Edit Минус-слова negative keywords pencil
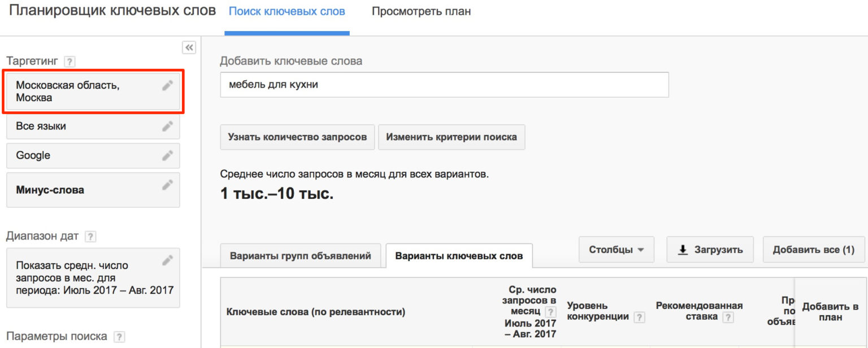This screenshot has height=348, width=868. (x=167, y=185)
